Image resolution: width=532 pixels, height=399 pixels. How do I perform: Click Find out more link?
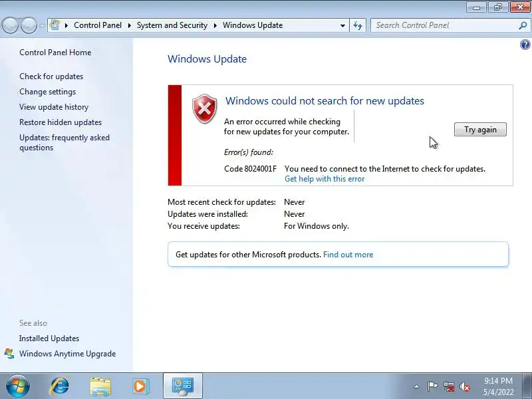pos(348,255)
